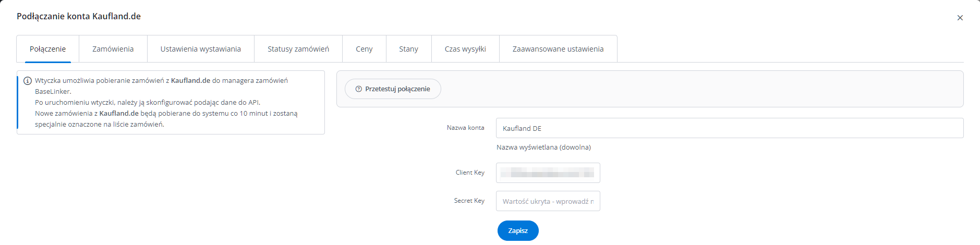This screenshot has height=245, width=980.
Task: Save settings with the Zapisz button
Action: click(x=518, y=230)
